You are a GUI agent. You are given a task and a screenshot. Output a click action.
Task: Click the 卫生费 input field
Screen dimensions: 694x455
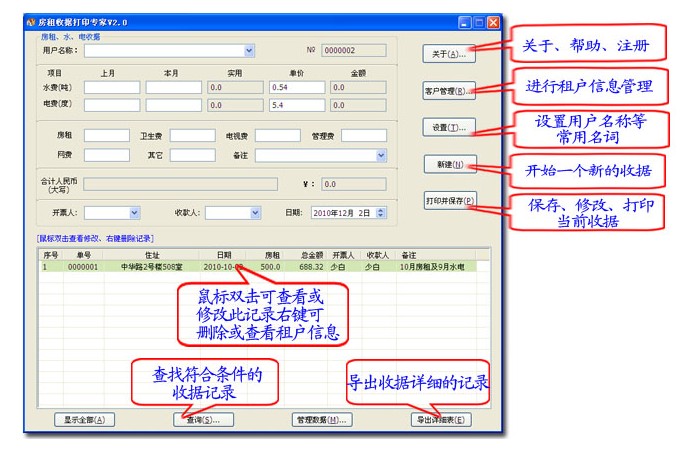pyautogui.click(x=193, y=135)
